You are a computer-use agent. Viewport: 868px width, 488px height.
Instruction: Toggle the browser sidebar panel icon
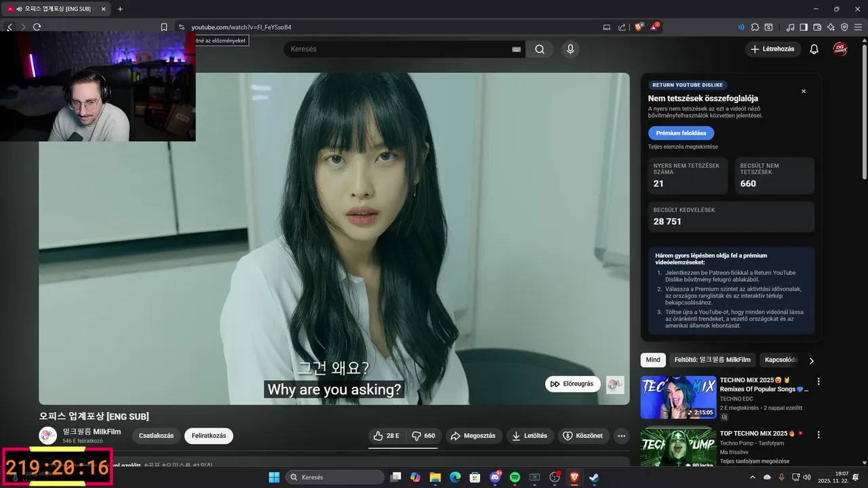(804, 27)
